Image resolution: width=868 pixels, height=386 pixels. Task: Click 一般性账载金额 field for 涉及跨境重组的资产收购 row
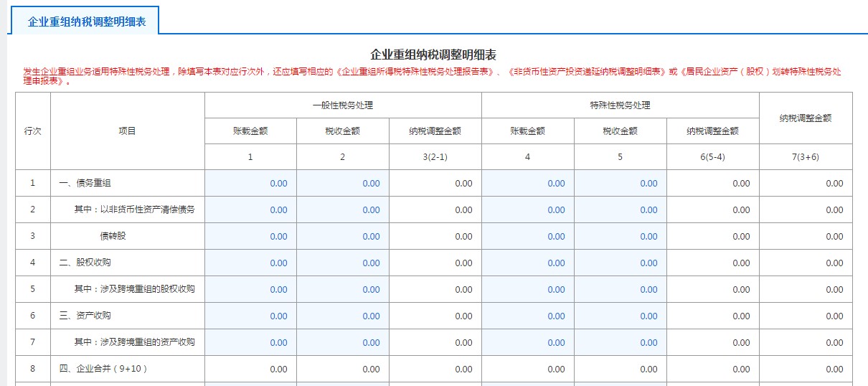point(250,343)
